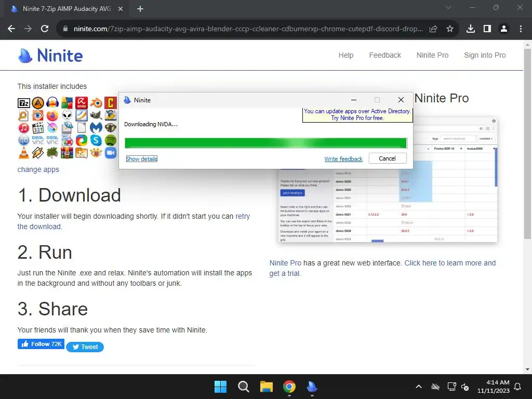
Task: Open tab search chevron in title bar
Action: pyautogui.click(x=448, y=7)
